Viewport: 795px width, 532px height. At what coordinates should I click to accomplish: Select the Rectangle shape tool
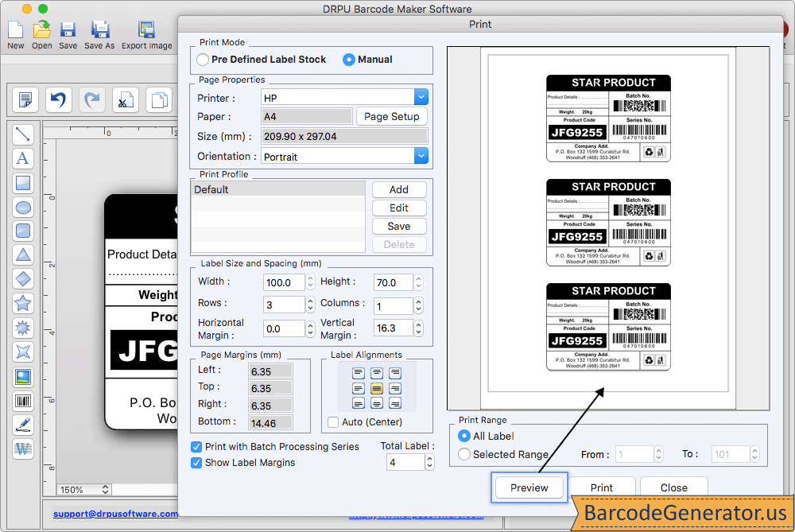pos(23,183)
